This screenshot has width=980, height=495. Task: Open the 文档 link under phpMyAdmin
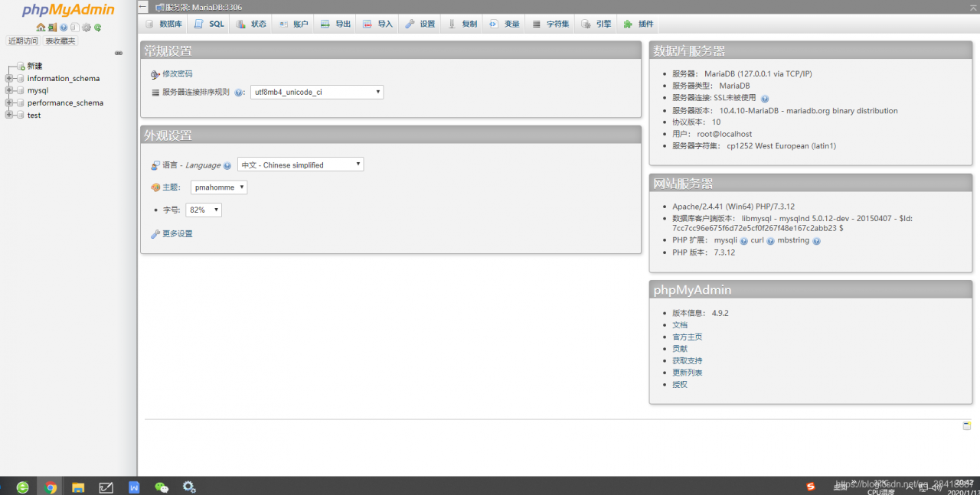click(x=680, y=325)
